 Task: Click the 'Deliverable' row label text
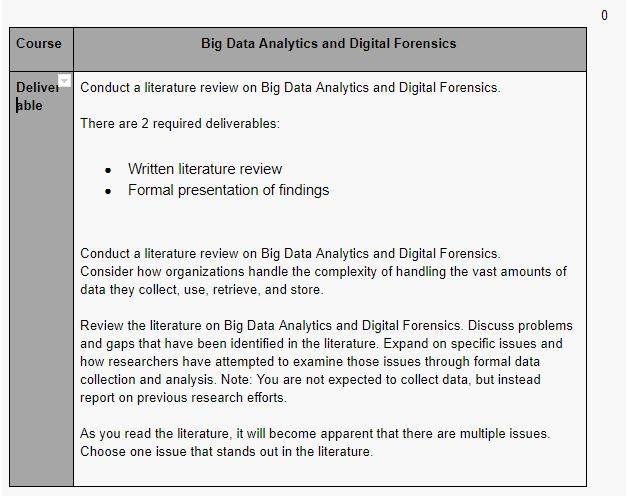click(37, 96)
